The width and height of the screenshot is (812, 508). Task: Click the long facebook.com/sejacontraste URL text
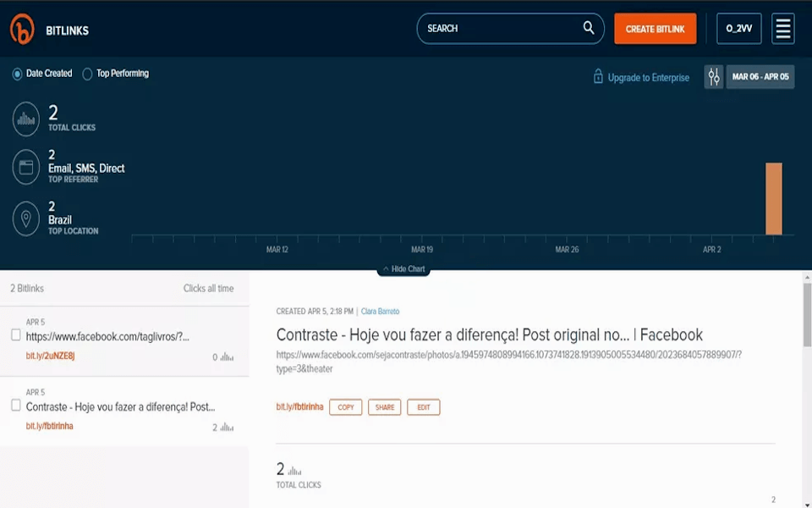pyautogui.click(x=508, y=362)
